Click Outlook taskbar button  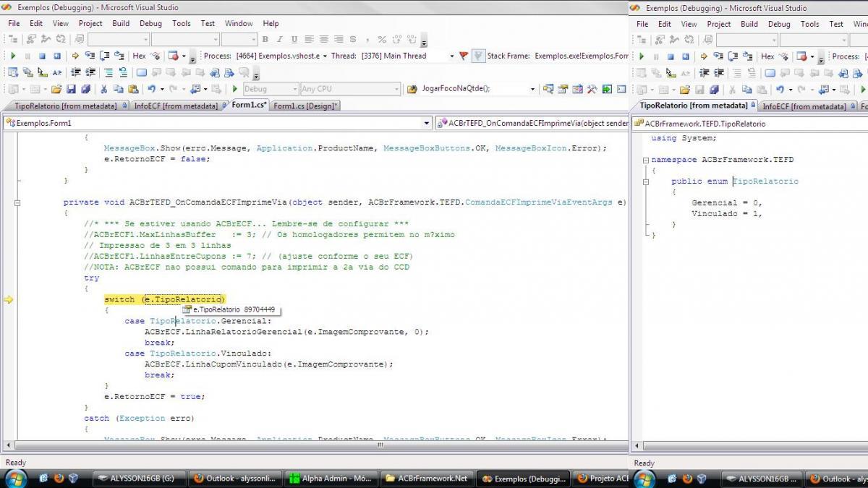coord(234,479)
